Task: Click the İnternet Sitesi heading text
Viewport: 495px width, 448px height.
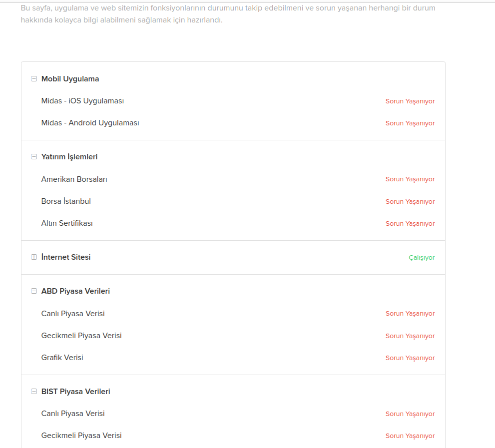Action: pos(66,257)
